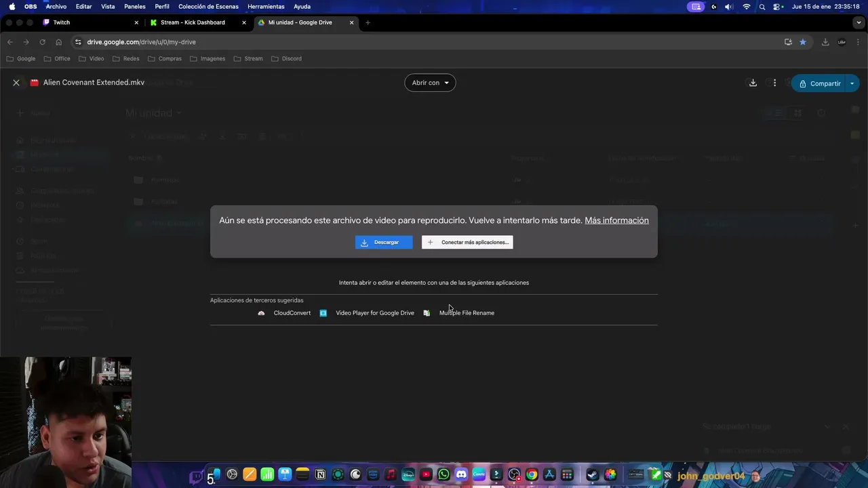This screenshot has width=868, height=488.
Task: Click the Compartir share button
Action: (819, 83)
